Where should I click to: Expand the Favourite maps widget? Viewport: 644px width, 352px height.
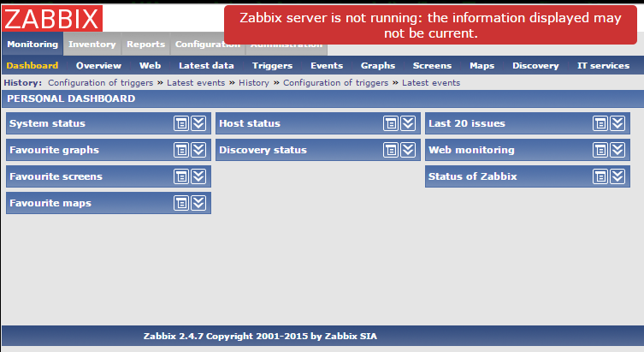[198, 203]
